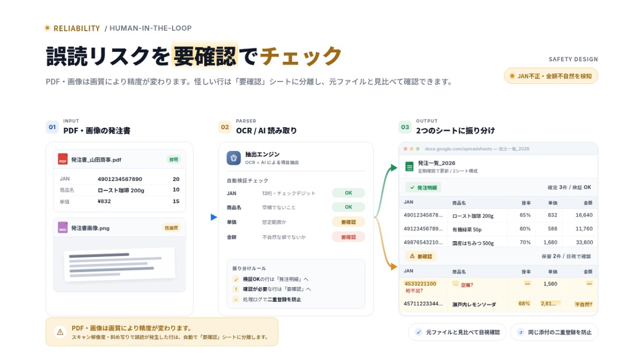
Task: Click the refresh icon beside 同じ添付の二重登録を防止
Action: click(x=520, y=332)
